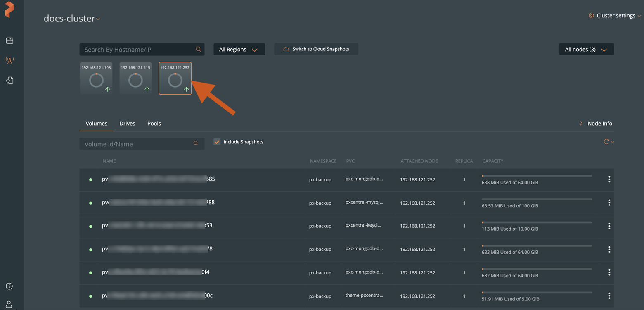644x310 pixels.
Task: Uncheck the Include Snapshots checkbox
Action: click(217, 142)
